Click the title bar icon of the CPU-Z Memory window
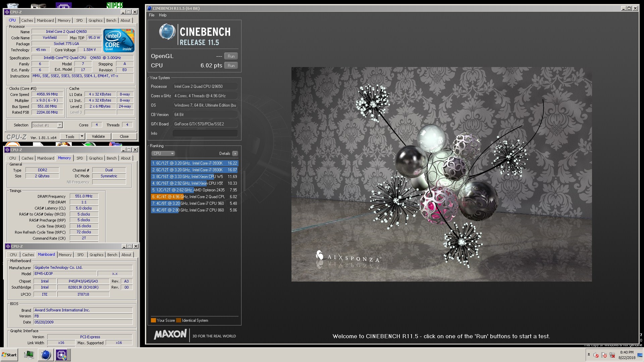The image size is (644, 362). pos(7,150)
